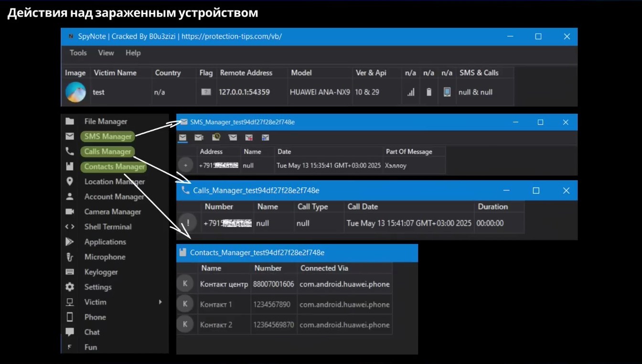Select the HUAWEI ANA-NX9 model cell
Image resolution: width=642 pixels, height=364 pixels.
320,92
